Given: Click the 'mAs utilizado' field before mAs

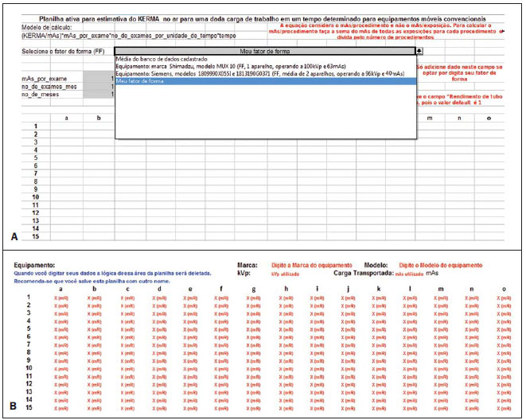Looking at the screenshot, I should coord(409,274).
